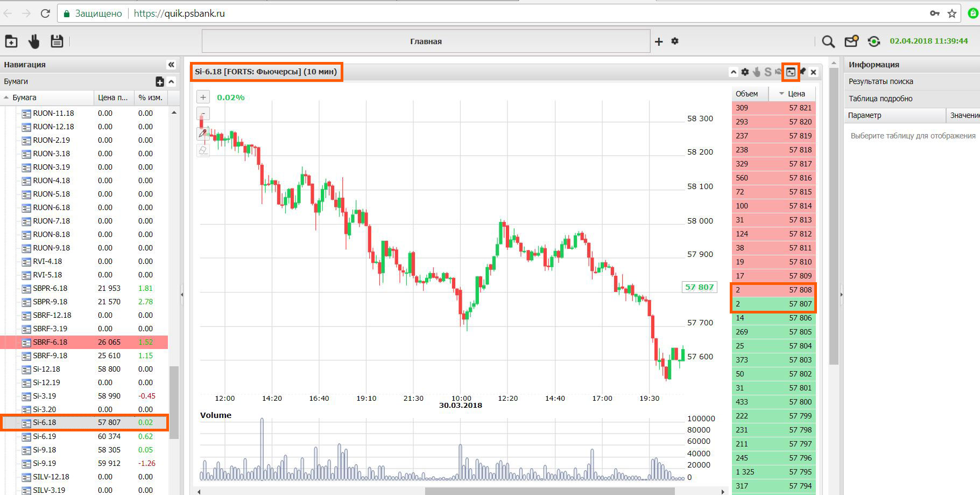Collapse the Бумаги section chevron
Screen dimensions: 980x495
171,82
